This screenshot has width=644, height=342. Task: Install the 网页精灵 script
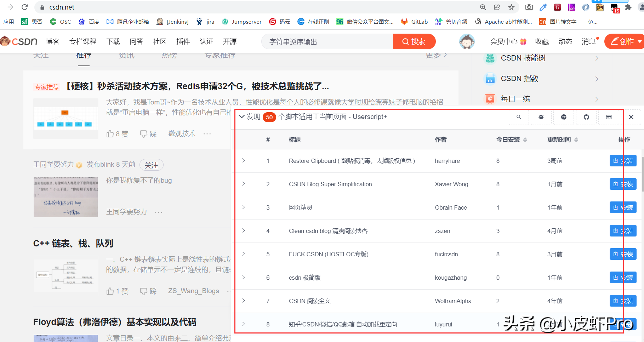tap(623, 207)
